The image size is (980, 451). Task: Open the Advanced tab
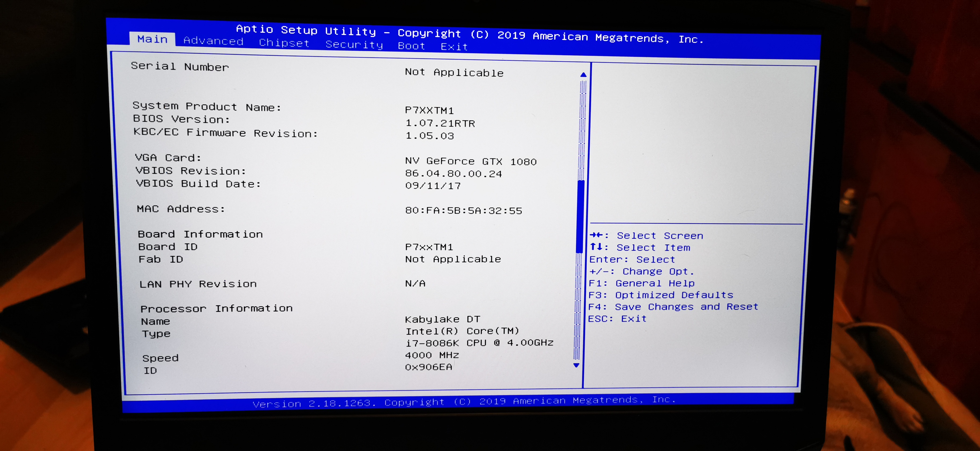[213, 41]
